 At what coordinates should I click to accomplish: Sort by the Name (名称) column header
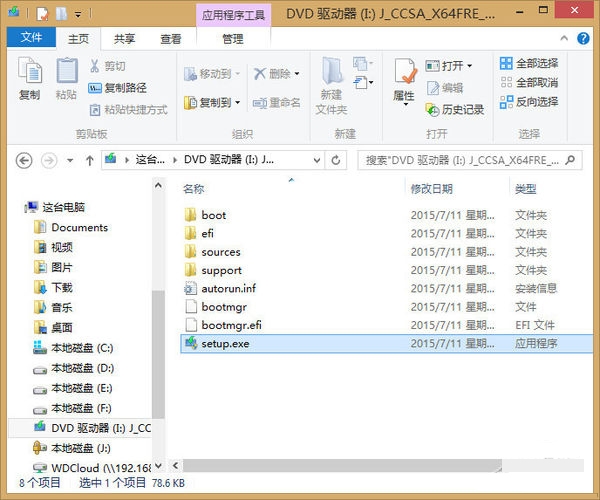(194, 189)
